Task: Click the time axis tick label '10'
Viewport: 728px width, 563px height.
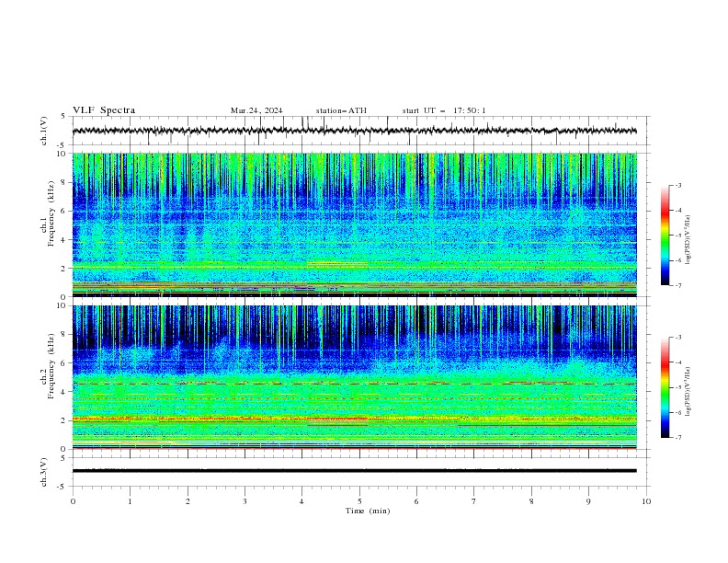Action: click(x=646, y=501)
